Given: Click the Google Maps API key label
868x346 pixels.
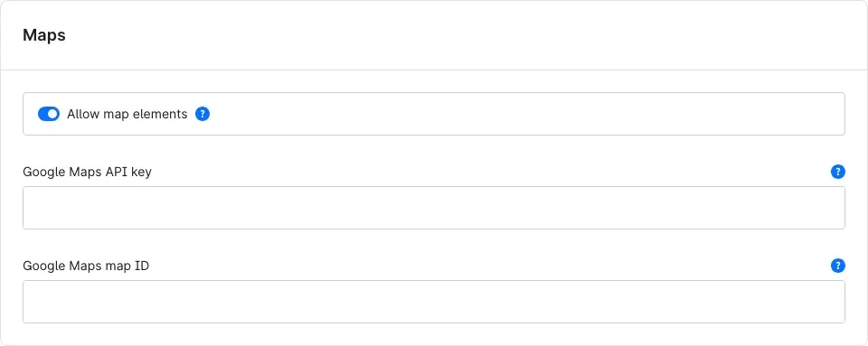Looking at the screenshot, I should coord(87,172).
